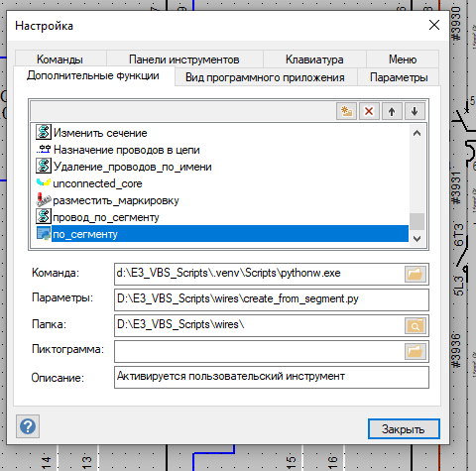Click the icon beside Удаление_проводов_по_имени
Viewport: 476px width, 471px height.
click(44, 166)
